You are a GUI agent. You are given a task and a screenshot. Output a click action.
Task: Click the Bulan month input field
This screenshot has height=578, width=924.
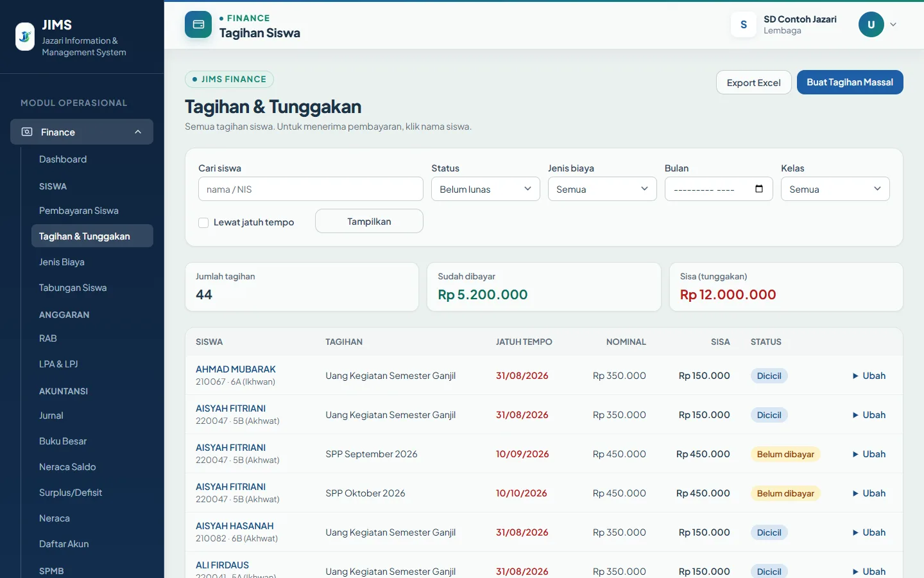719,189
